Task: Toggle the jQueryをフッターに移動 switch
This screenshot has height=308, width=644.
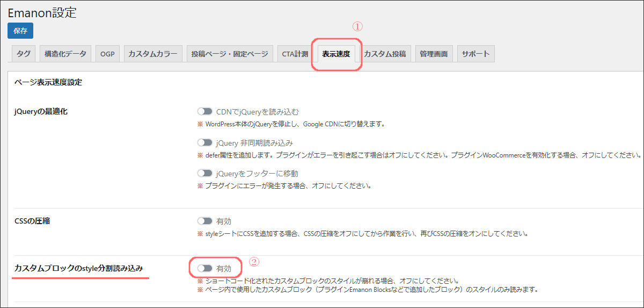Action: (204, 174)
